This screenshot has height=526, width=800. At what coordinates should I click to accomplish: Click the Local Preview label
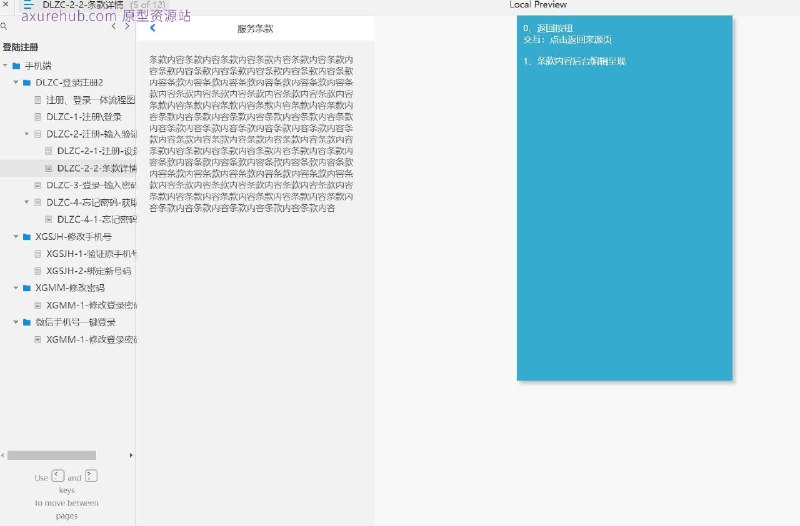[x=538, y=5]
